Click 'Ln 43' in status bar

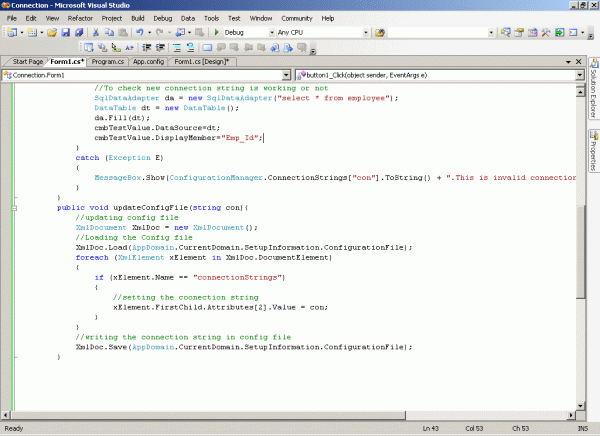pyautogui.click(x=430, y=428)
